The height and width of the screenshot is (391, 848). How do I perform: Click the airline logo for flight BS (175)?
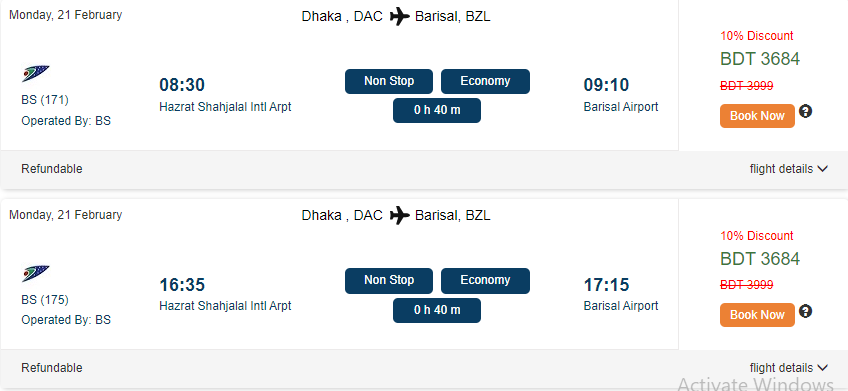[36, 273]
